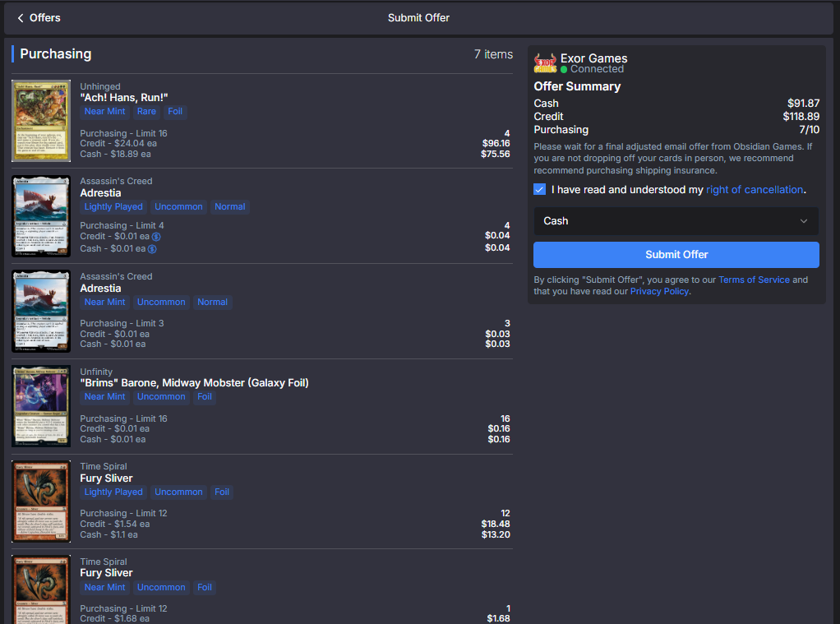Click the "Brims" Barone, Midway Mobster title
Screen dimensions: 840x624
(195, 383)
